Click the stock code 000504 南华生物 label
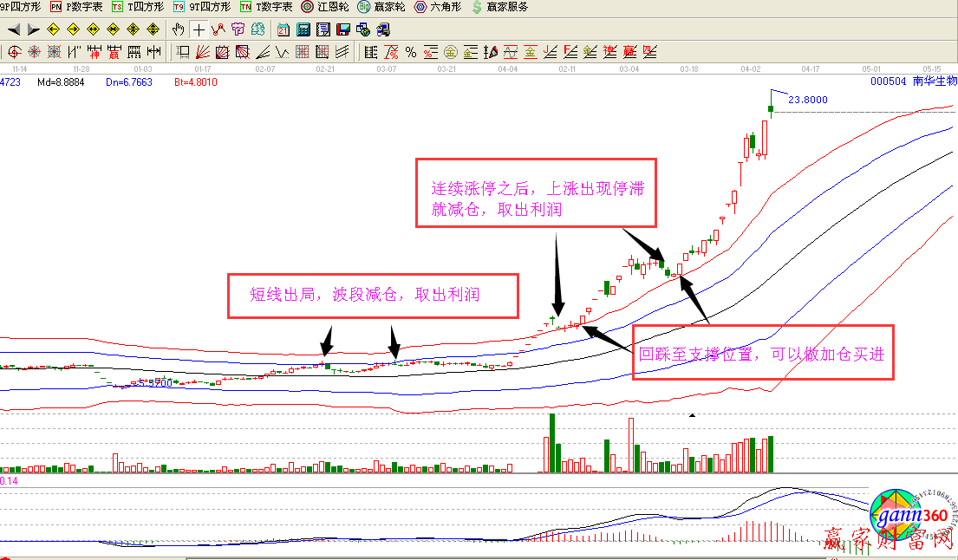This screenshot has height=560, width=958. (914, 81)
